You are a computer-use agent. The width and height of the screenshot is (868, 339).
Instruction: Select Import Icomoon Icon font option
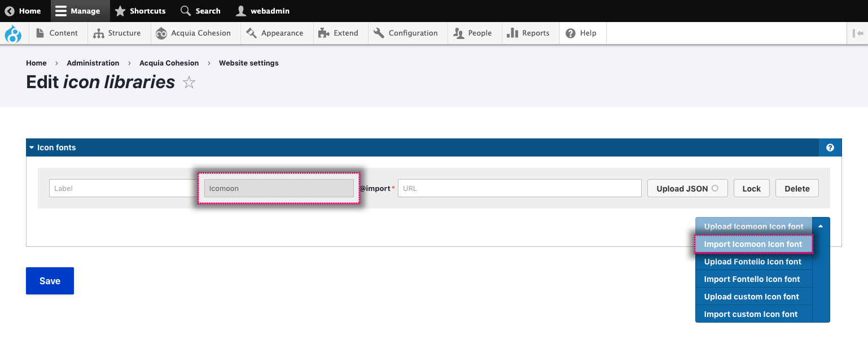coord(753,244)
